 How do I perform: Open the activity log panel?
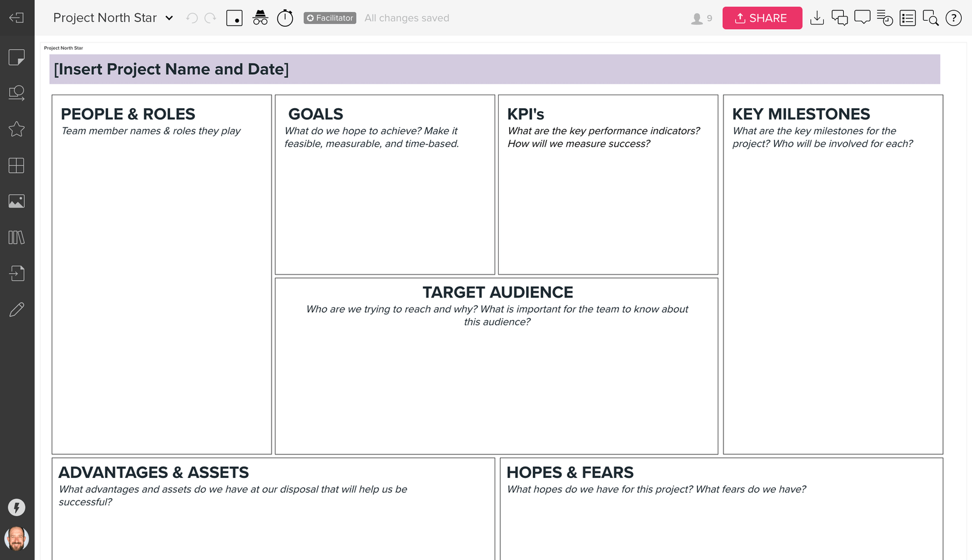tap(885, 18)
